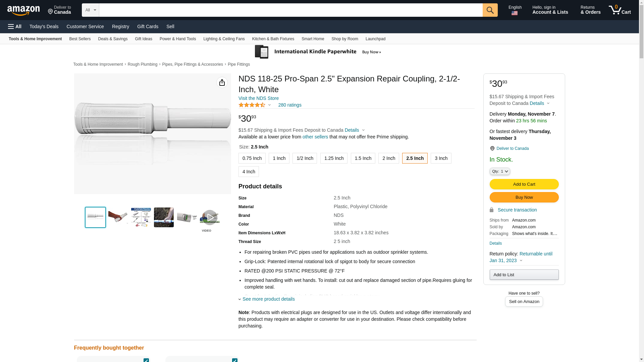Expand See more product details

268,299
